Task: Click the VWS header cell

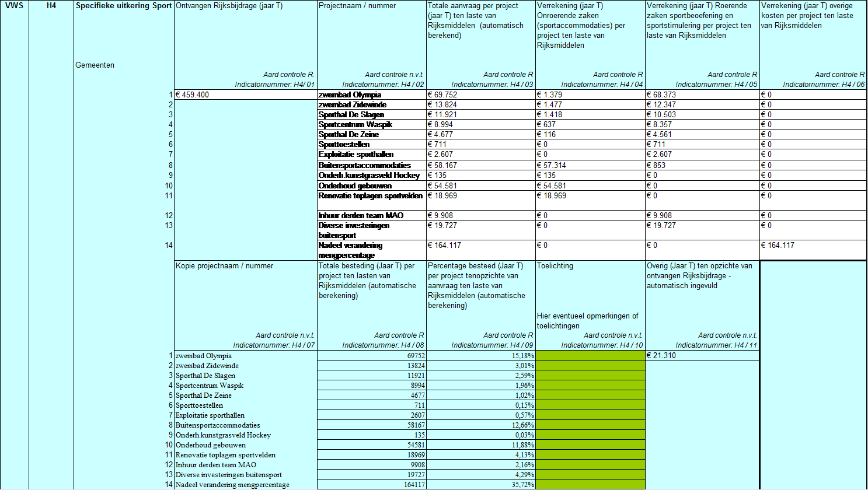Action: pos(15,6)
